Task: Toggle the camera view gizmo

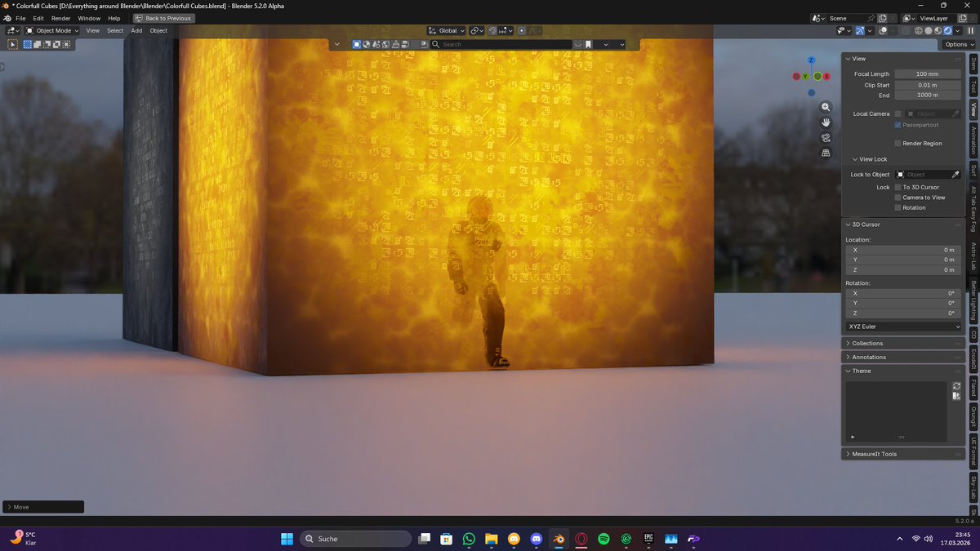Action: click(x=826, y=137)
